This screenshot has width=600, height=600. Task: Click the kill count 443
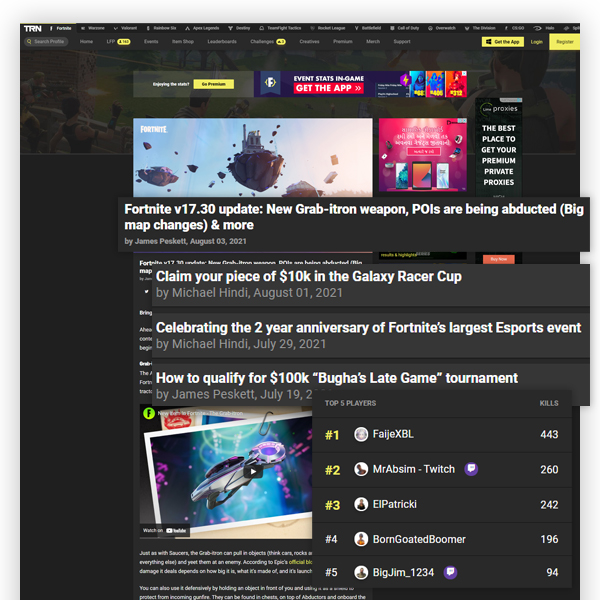pos(549,434)
